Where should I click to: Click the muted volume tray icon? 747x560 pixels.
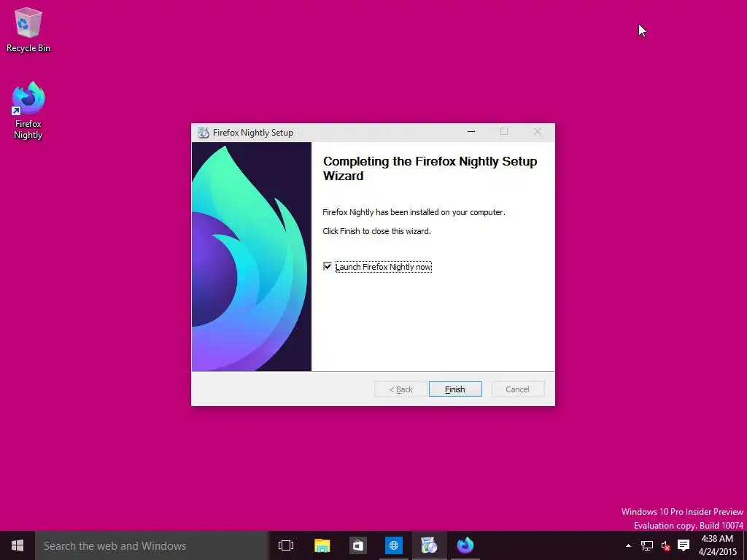pyautogui.click(x=665, y=545)
